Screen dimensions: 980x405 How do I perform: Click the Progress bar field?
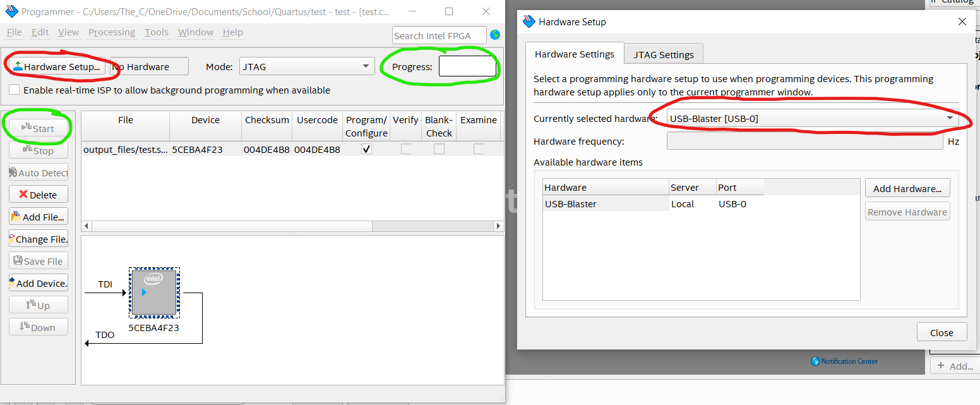[467, 66]
